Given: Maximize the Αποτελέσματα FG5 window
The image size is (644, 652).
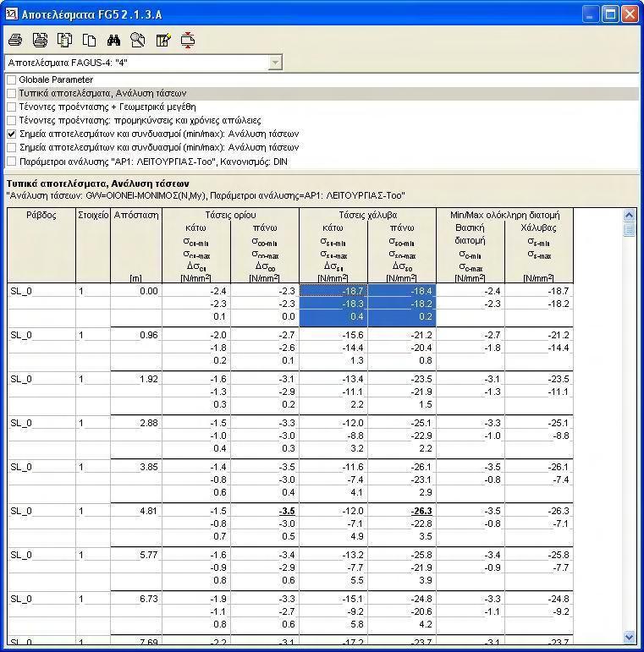Looking at the screenshot, I should click(x=610, y=14).
